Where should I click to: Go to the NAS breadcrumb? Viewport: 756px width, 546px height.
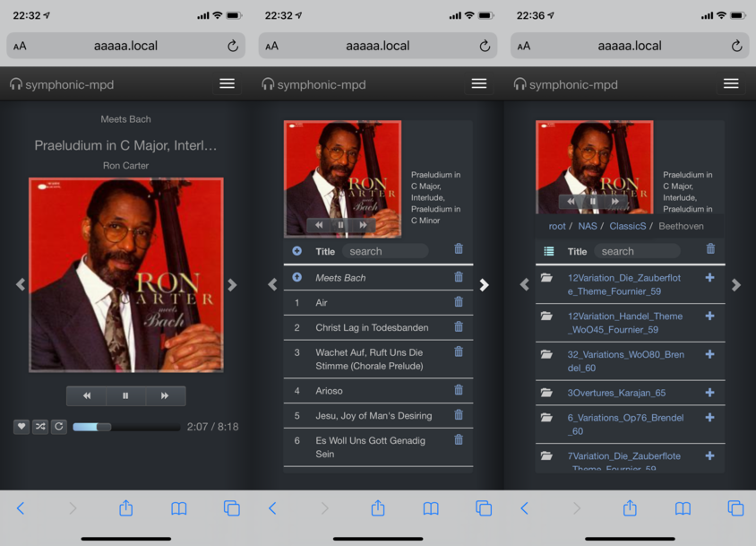tap(587, 226)
